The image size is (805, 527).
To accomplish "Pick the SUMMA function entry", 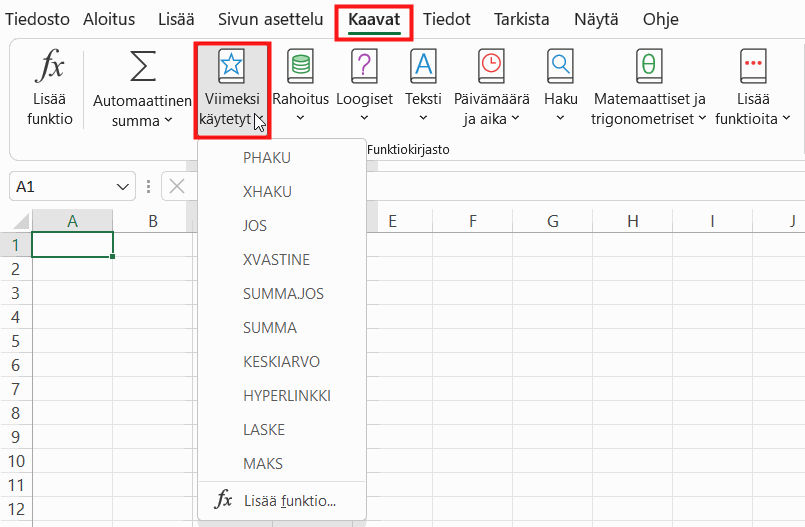I will click(x=282, y=327).
